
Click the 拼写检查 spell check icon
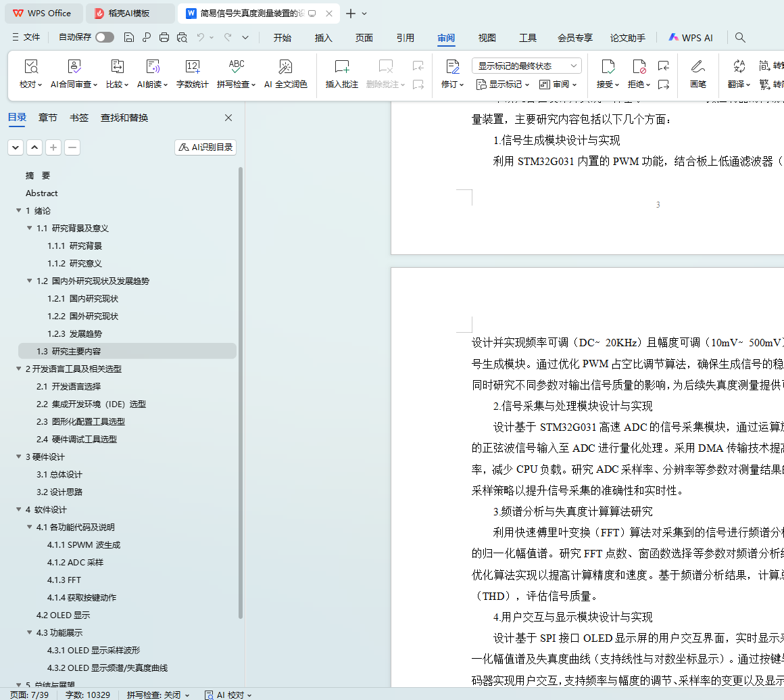(236, 67)
